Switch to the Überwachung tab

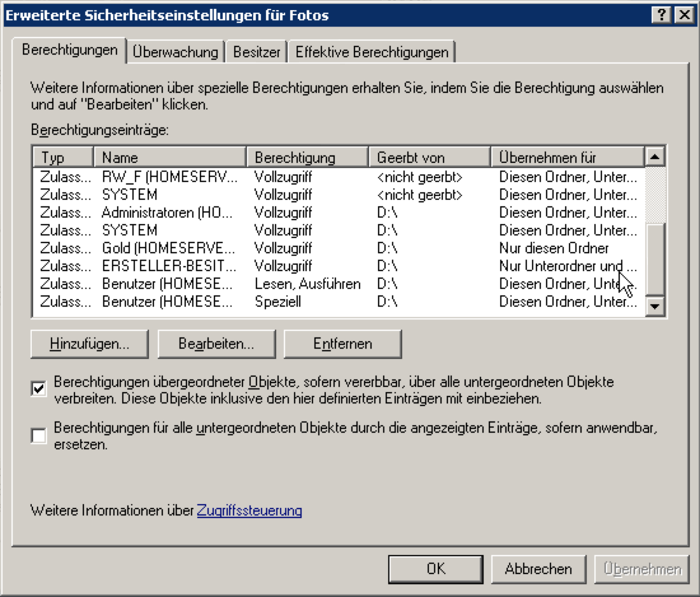[x=175, y=52]
